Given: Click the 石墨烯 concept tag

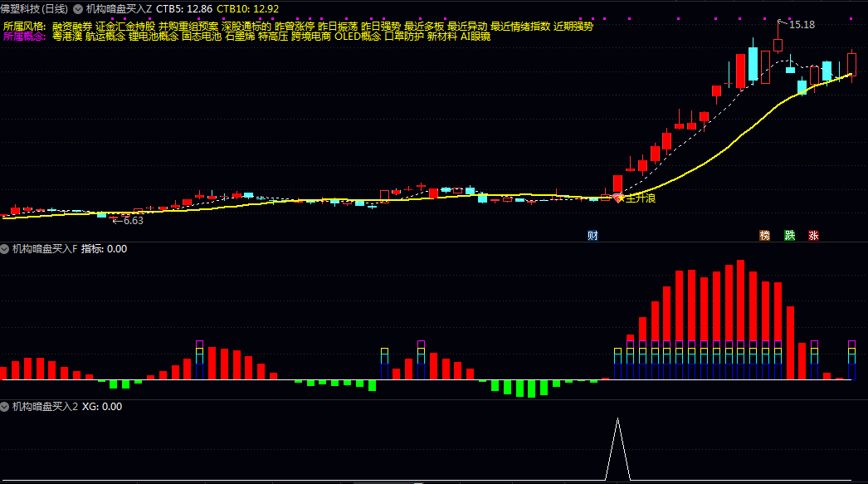Looking at the screenshot, I should pyautogui.click(x=241, y=37).
